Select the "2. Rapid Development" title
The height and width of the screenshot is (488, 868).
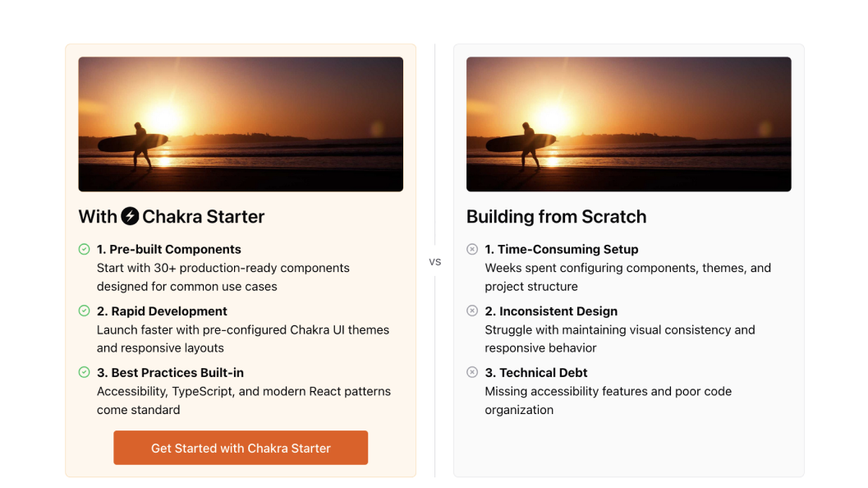162,311
